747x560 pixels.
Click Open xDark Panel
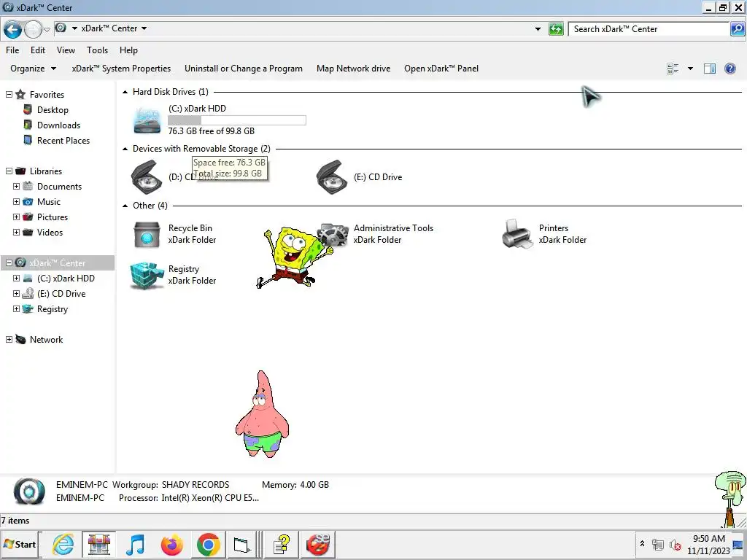point(441,69)
